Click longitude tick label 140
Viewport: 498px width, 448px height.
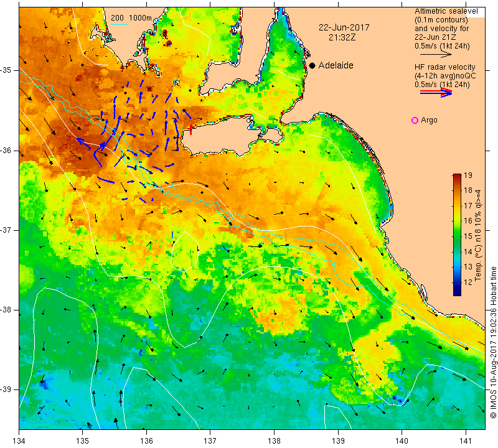tap(402, 441)
